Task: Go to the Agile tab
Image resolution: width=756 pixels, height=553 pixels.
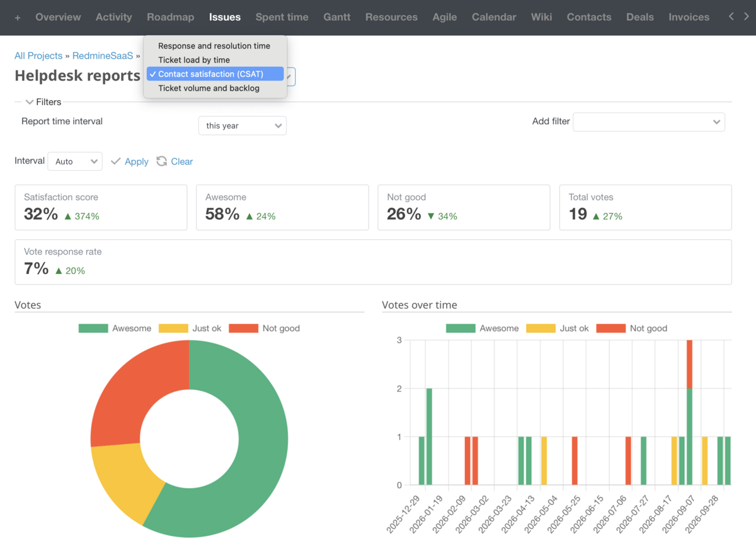Action: click(445, 17)
